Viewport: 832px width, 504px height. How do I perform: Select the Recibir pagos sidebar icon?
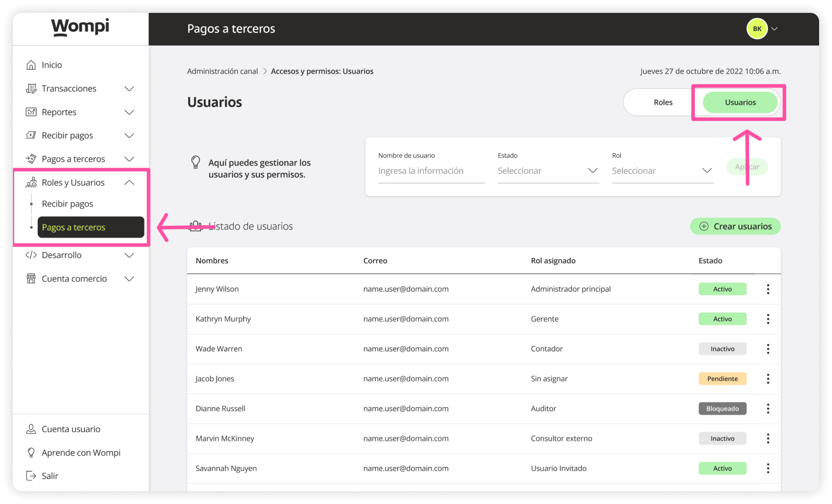pos(32,135)
